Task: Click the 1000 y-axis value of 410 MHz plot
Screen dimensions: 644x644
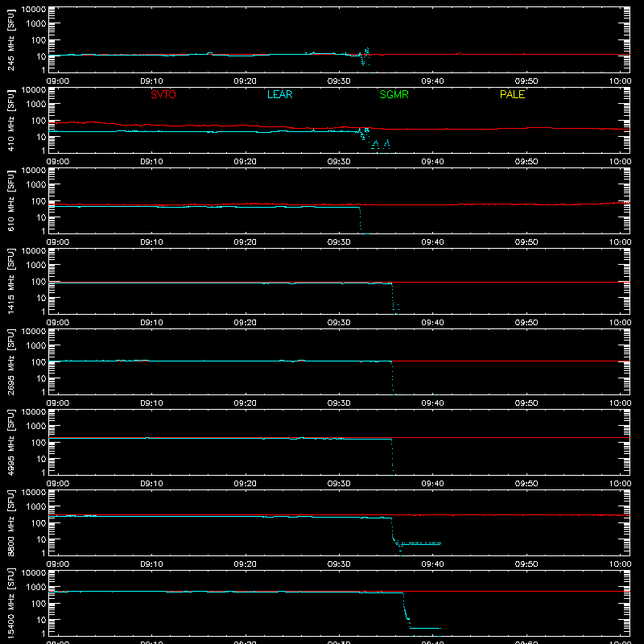Action: click(36, 104)
